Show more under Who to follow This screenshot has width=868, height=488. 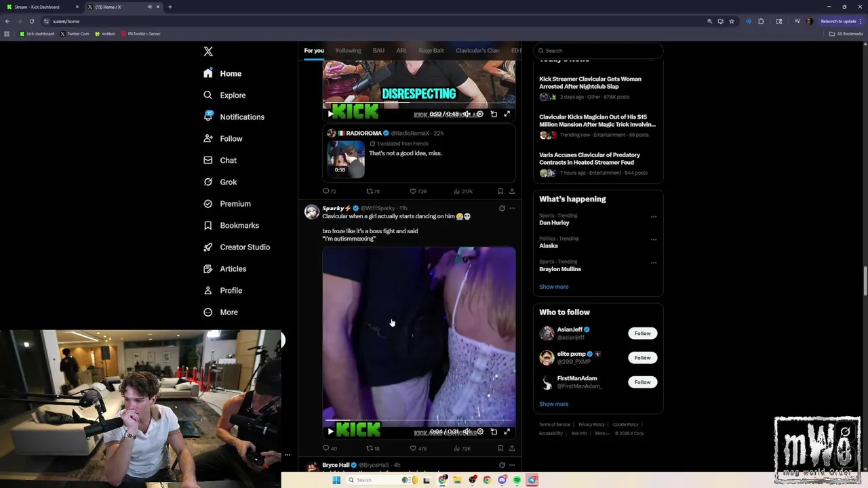coord(554,404)
